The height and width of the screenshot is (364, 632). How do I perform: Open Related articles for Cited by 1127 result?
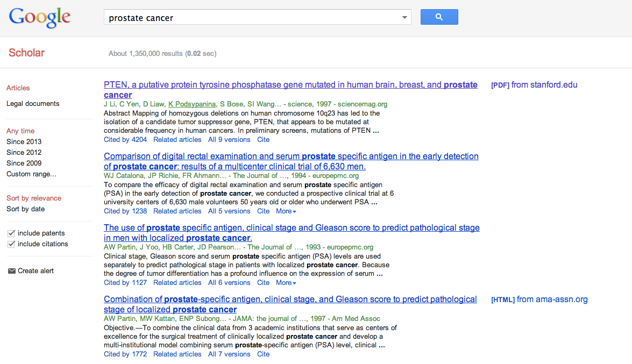[x=177, y=283]
